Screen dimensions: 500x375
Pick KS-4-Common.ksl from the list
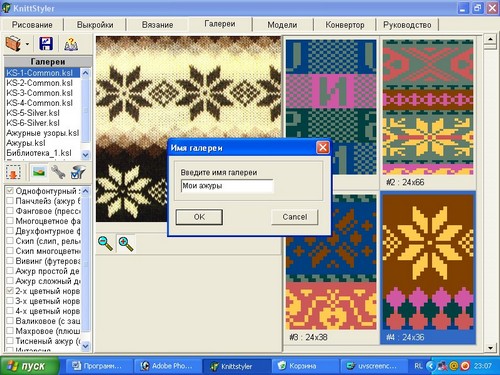[x=42, y=103]
